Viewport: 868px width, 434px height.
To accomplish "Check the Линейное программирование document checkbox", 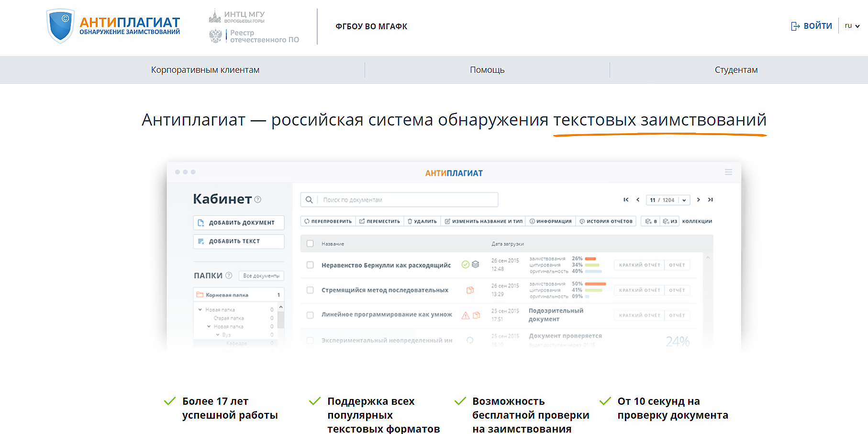I will pos(310,315).
